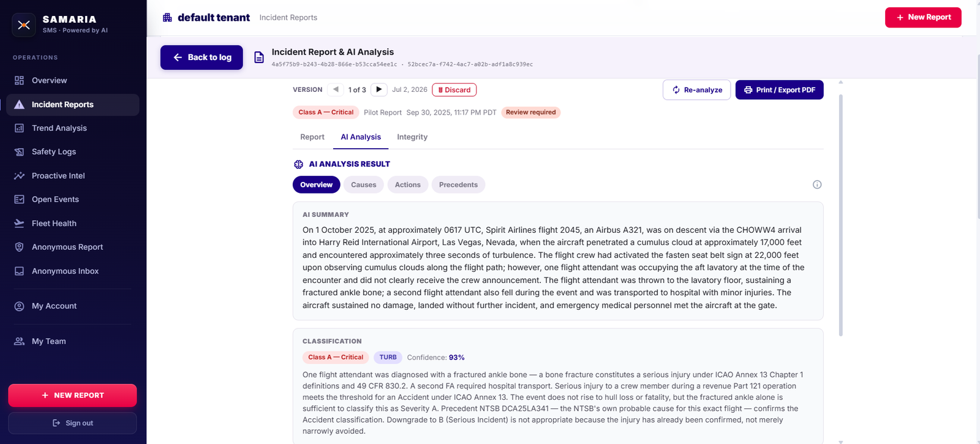The height and width of the screenshot is (444, 980).
Task: Click the Fleet Health airplane icon
Action: point(20,224)
